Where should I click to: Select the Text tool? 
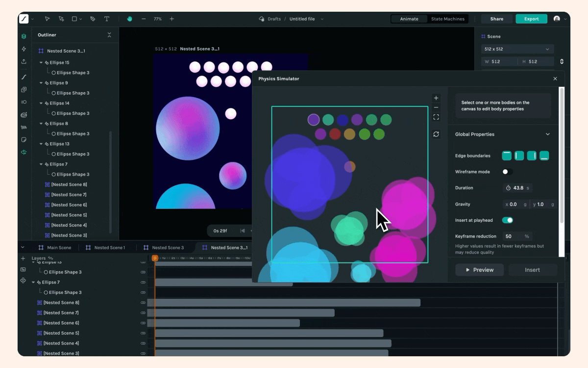[107, 19]
